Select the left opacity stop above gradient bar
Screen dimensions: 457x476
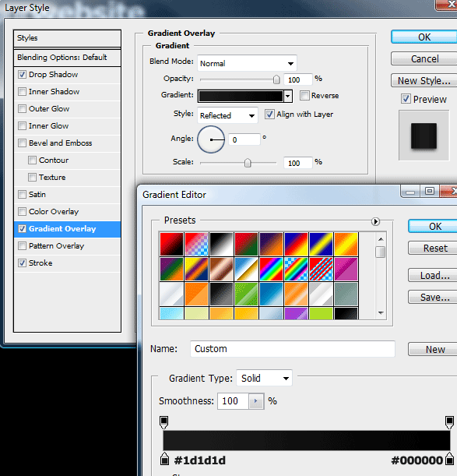[163, 422]
